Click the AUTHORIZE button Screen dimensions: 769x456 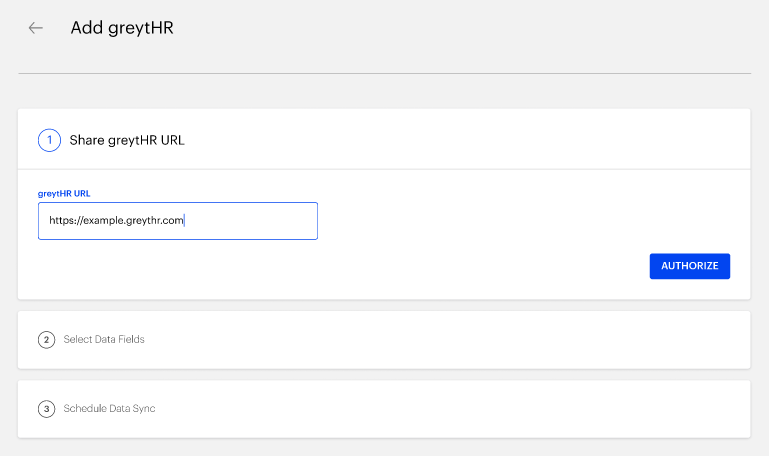click(x=690, y=266)
